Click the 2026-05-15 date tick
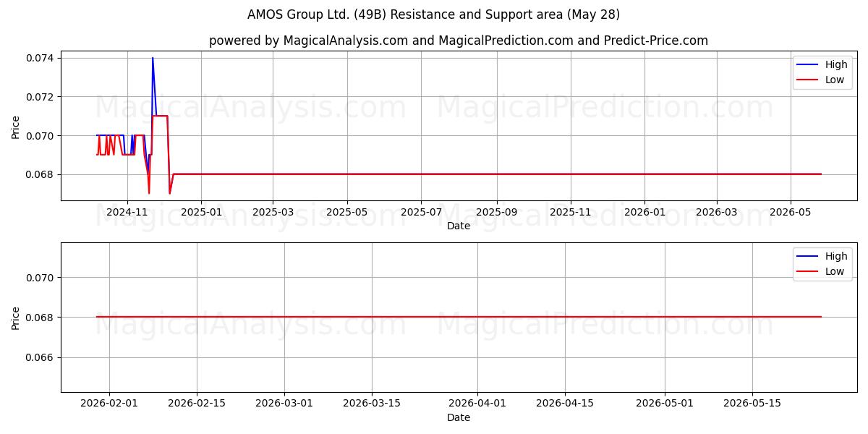The height and width of the screenshot is (434, 868). pos(752,404)
